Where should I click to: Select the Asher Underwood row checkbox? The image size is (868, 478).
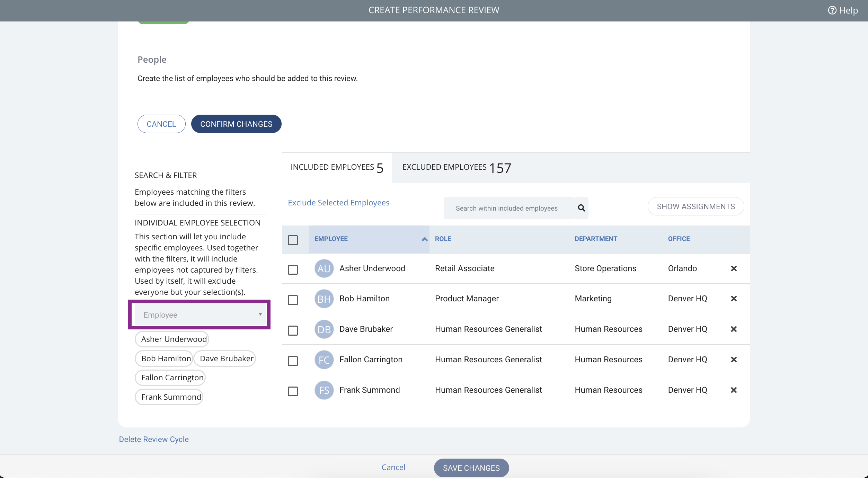293,269
